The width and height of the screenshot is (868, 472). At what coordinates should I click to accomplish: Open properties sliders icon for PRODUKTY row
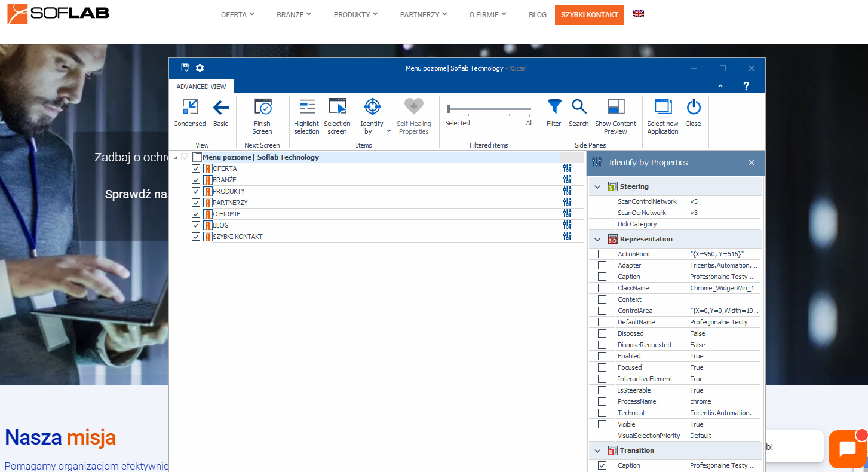tap(568, 191)
